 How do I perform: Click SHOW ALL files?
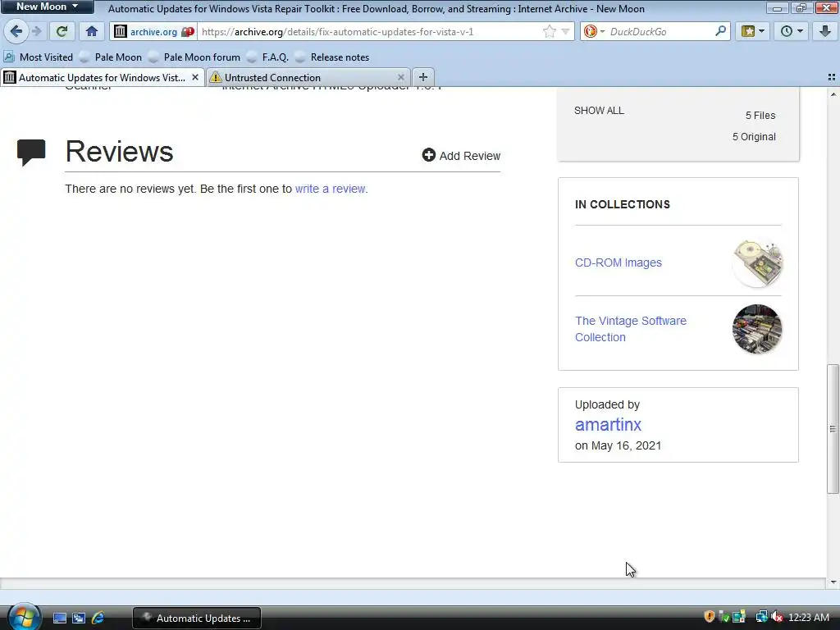599,111
